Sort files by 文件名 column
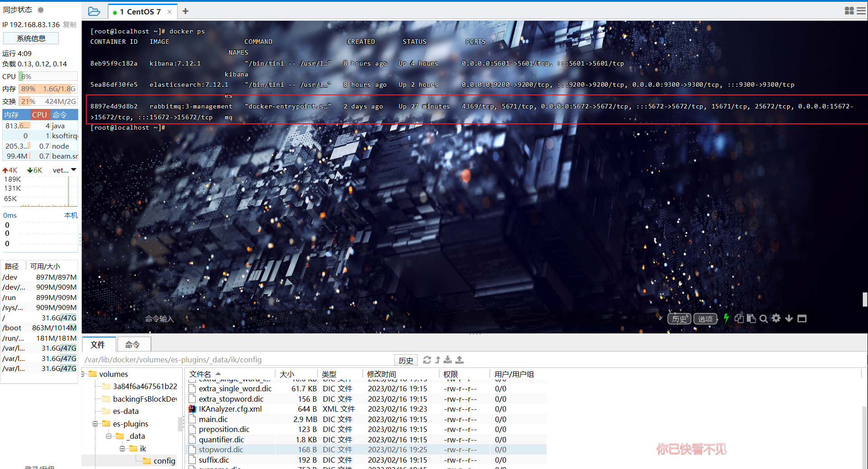This screenshot has width=868, height=469. (231, 374)
